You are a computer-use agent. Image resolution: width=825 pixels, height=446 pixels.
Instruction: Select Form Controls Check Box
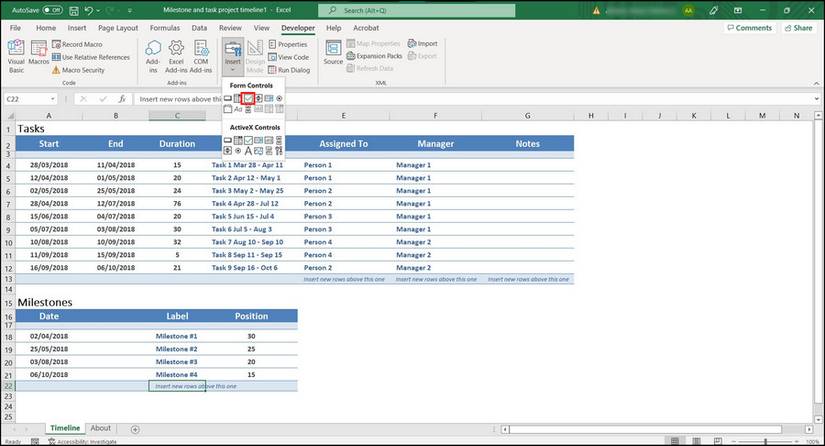[248, 98]
